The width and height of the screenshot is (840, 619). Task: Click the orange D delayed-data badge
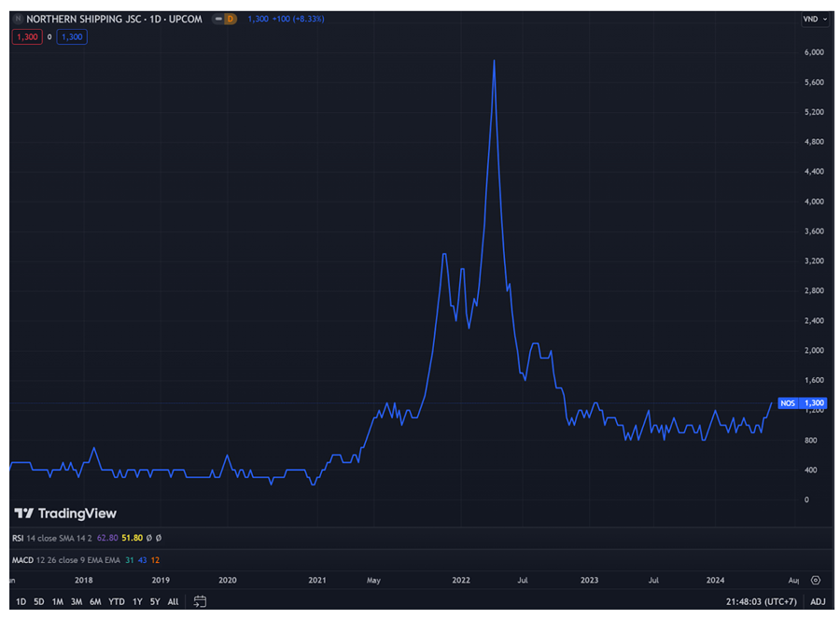[x=230, y=19]
